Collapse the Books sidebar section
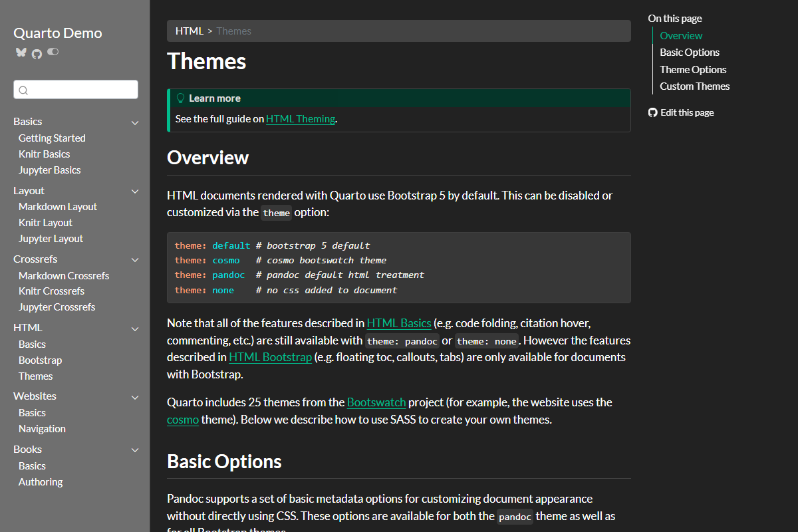This screenshot has height=532, width=798. 135,450
